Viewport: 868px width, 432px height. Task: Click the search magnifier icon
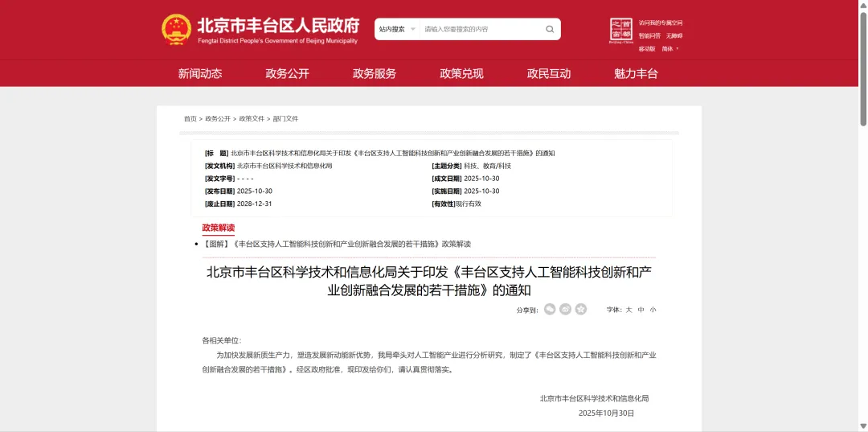coord(550,30)
